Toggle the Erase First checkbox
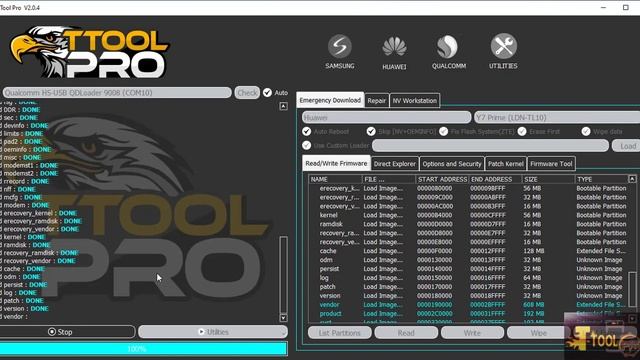 [x=522, y=131]
